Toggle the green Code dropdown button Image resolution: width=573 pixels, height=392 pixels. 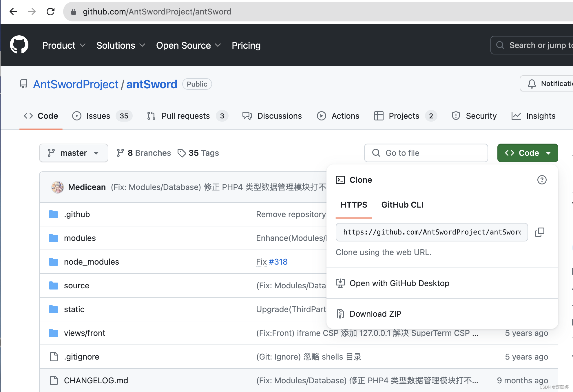click(528, 153)
